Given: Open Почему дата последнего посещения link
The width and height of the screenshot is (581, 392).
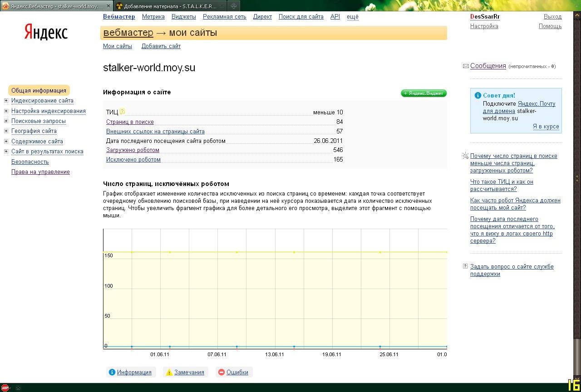Looking at the screenshot, I should click(512, 230).
